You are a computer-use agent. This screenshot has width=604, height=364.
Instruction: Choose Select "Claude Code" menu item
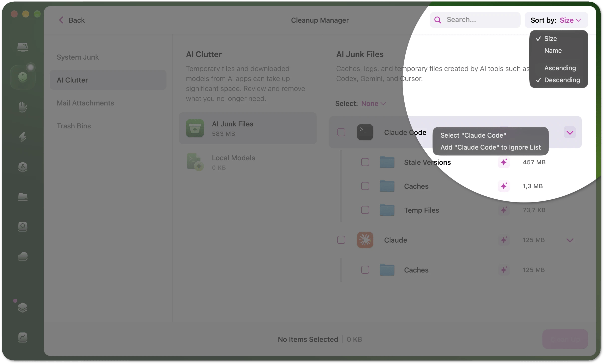(490, 135)
